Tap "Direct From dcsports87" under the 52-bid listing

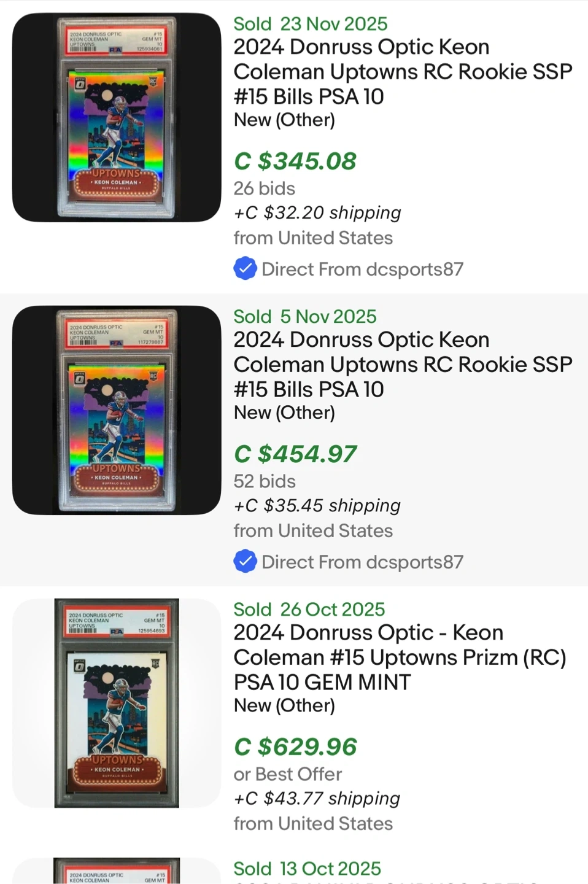pyautogui.click(x=362, y=562)
